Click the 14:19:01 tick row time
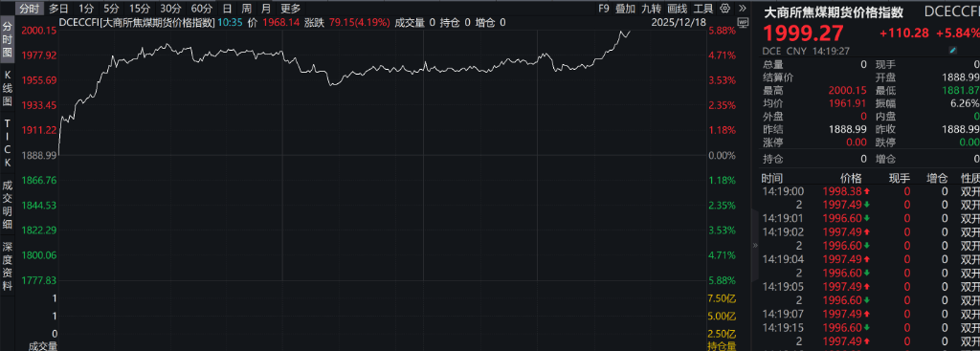The width and height of the screenshot is (980, 351). coord(783,218)
